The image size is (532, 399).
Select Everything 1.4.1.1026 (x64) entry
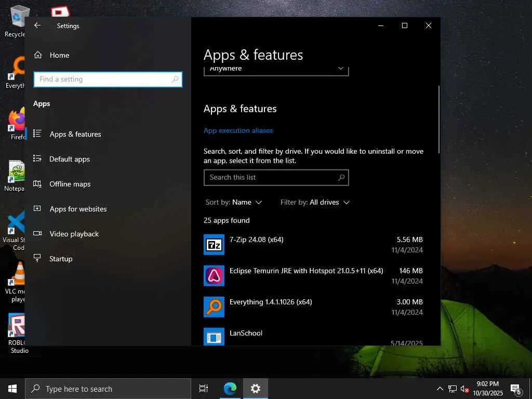pyautogui.click(x=313, y=307)
